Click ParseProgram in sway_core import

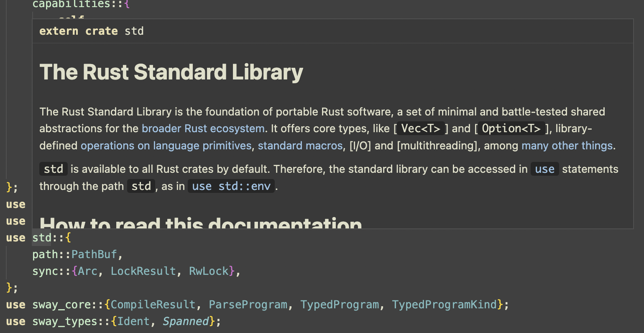(x=248, y=305)
